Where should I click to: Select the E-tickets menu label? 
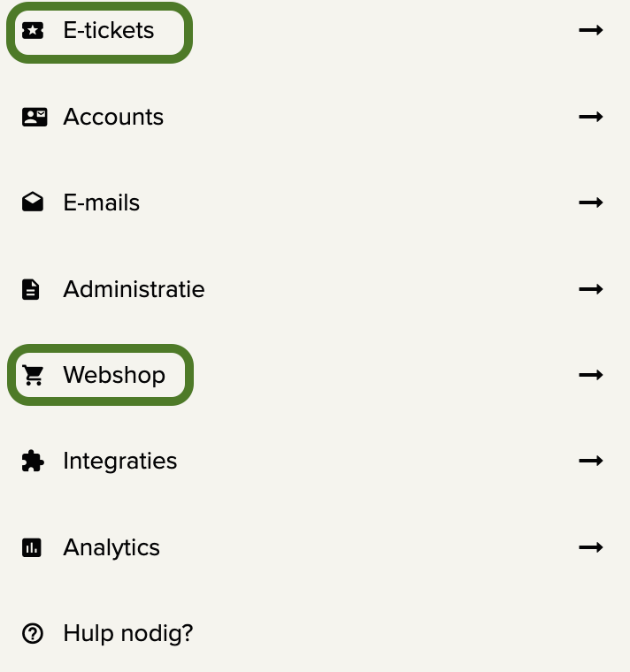point(109,30)
